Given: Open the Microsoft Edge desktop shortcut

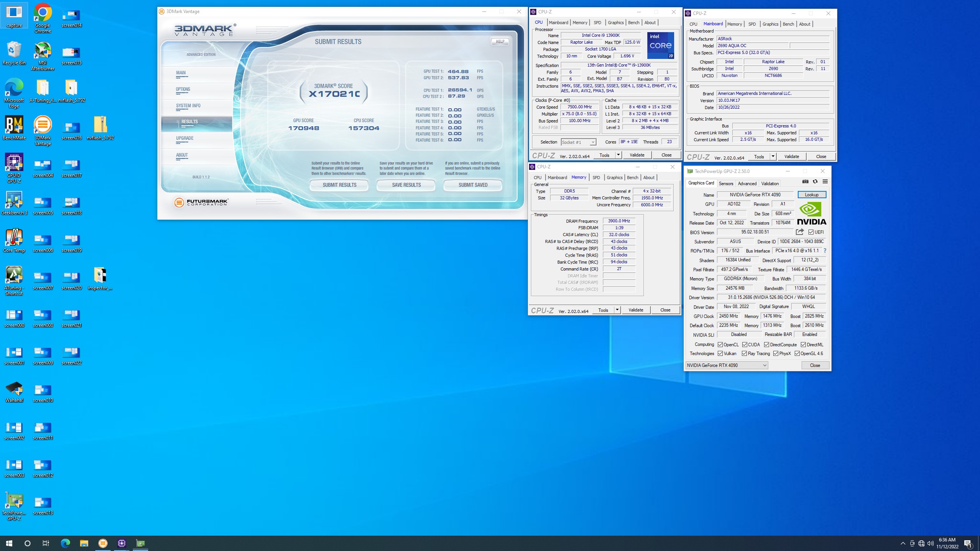Looking at the screenshot, I should tap(14, 93).
